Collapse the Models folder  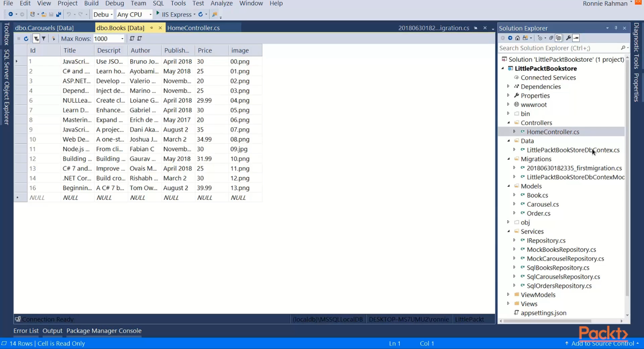(x=509, y=186)
